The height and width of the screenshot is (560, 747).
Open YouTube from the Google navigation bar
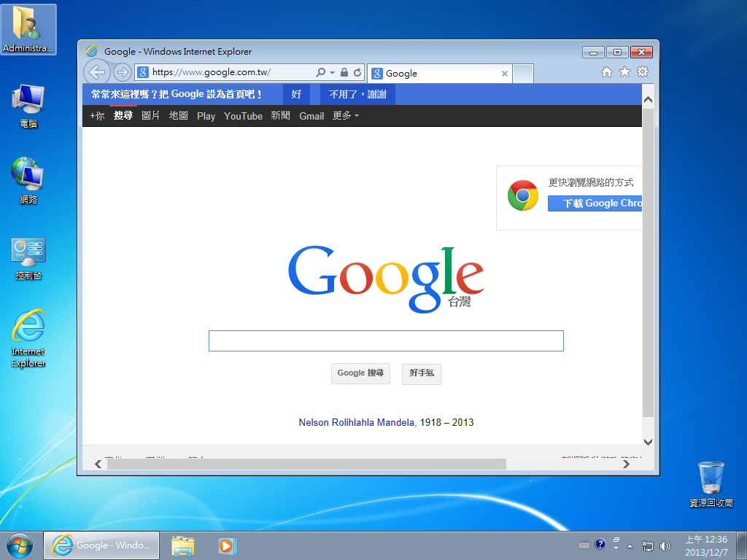[x=243, y=116]
